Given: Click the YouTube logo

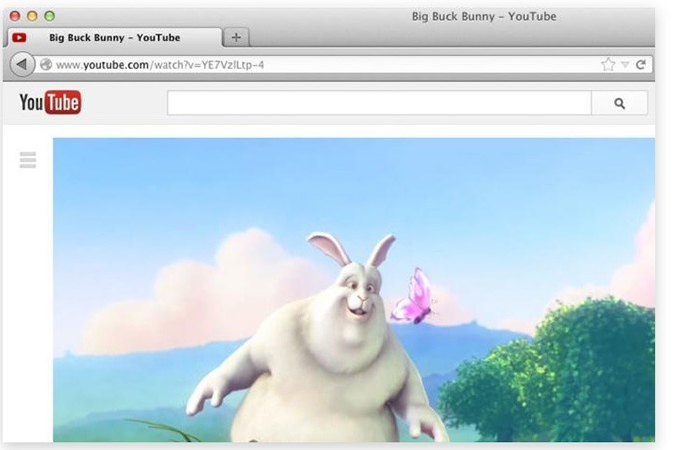Looking at the screenshot, I should coord(50,102).
